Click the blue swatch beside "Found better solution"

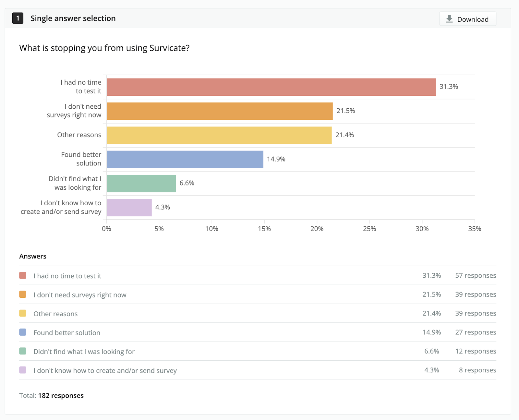pyautogui.click(x=23, y=332)
